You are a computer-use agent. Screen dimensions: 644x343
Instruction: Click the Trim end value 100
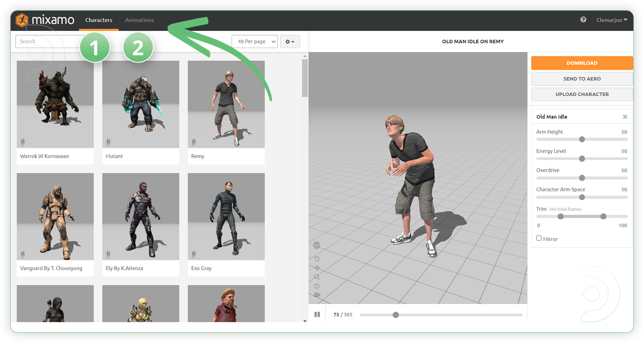pyautogui.click(x=622, y=226)
